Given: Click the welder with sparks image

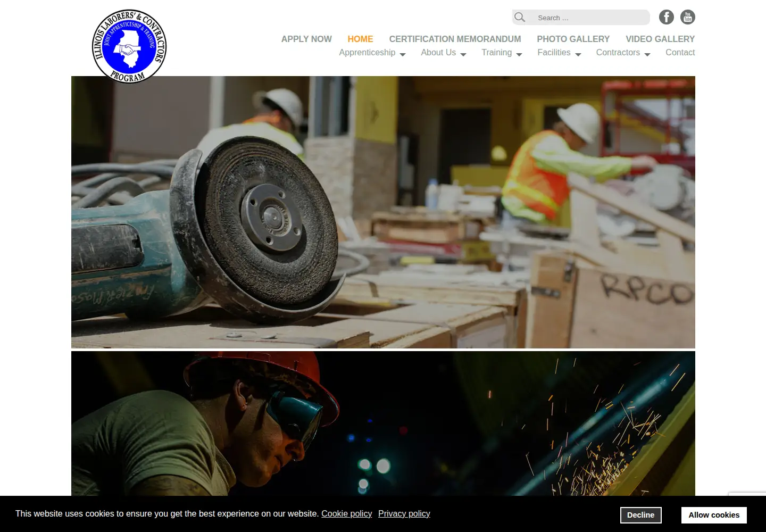Looking at the screenshot, I should coord(383,423).
